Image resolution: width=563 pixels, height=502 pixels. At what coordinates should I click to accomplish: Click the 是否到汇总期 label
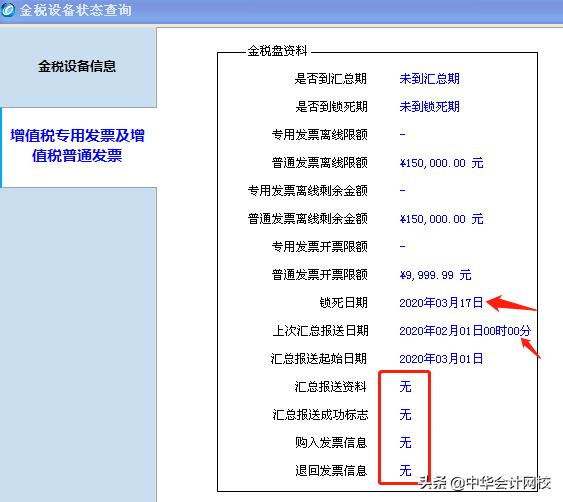[x=331, y=79]
